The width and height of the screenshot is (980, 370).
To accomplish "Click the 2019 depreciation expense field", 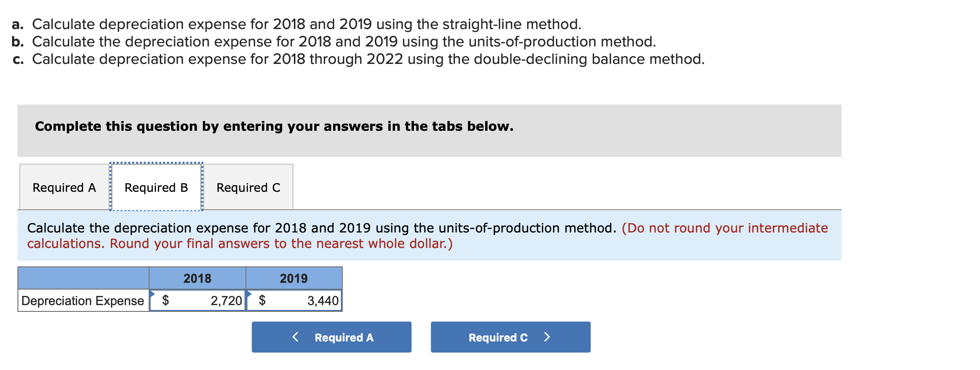I will click(x=305, y=301).
